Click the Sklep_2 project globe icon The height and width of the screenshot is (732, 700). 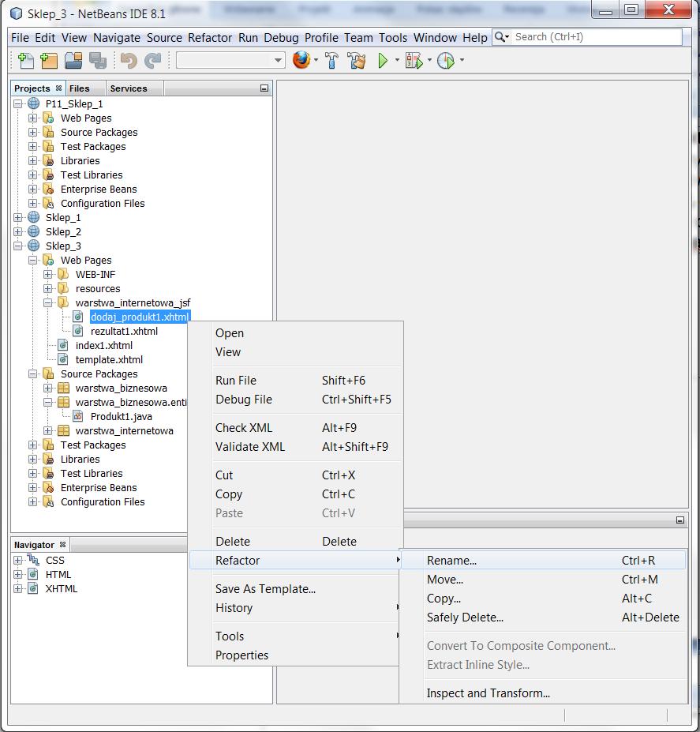coord(34,231)
